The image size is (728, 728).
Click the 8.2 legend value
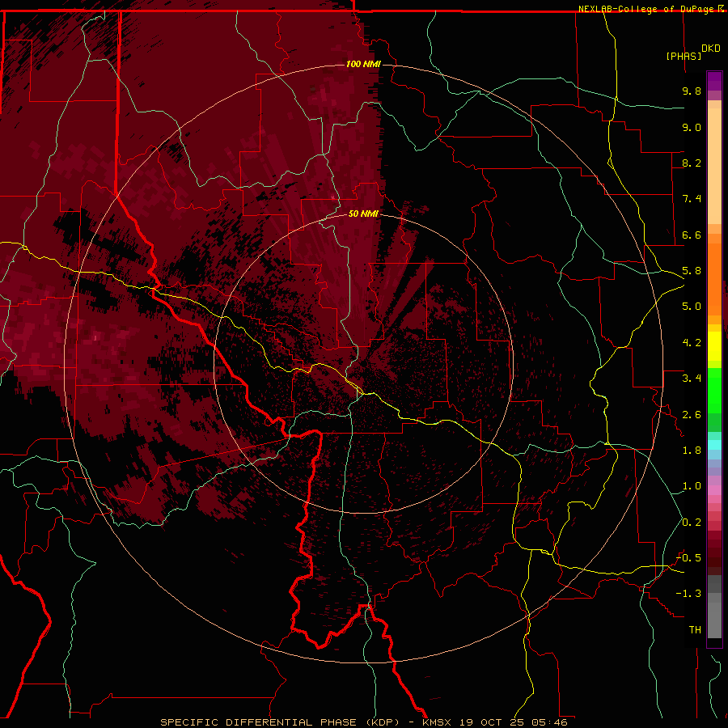[692, 163]
